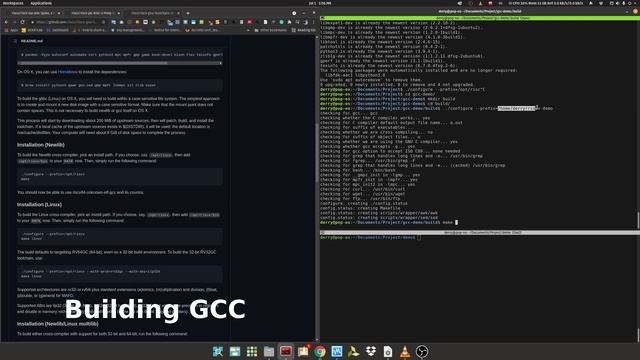Click the lower terminal pane prompt

pos(370,238)
